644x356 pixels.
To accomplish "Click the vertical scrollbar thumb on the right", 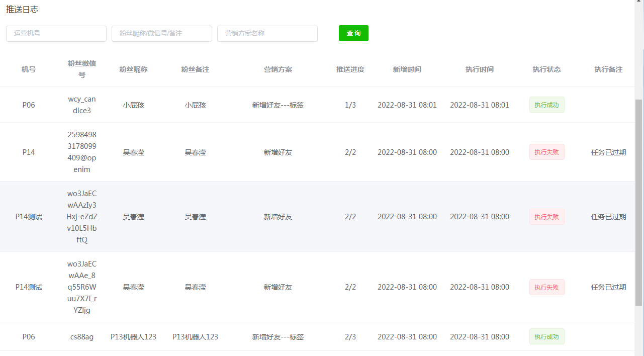I will click(x=639, y=201).
